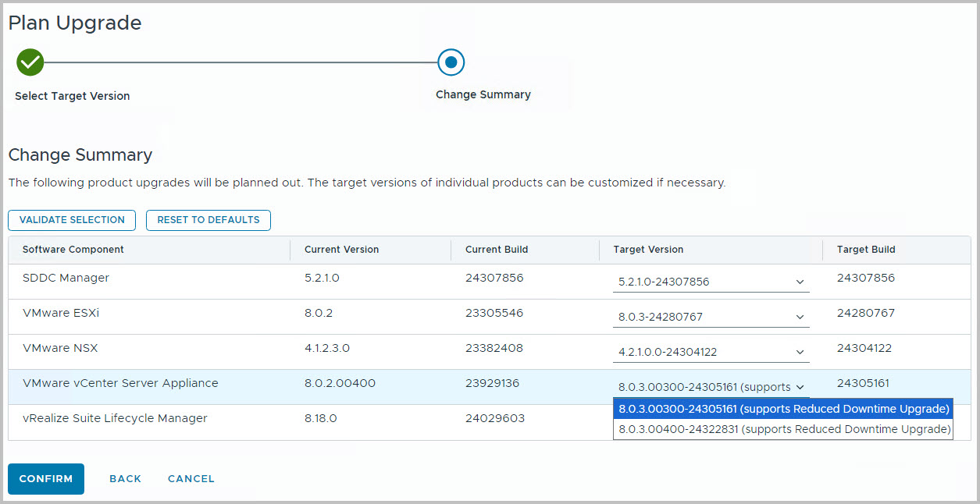Click target build 24305161 cell
Screen dimensions: 980x504
pyautogui.click(x=863, y=383)
